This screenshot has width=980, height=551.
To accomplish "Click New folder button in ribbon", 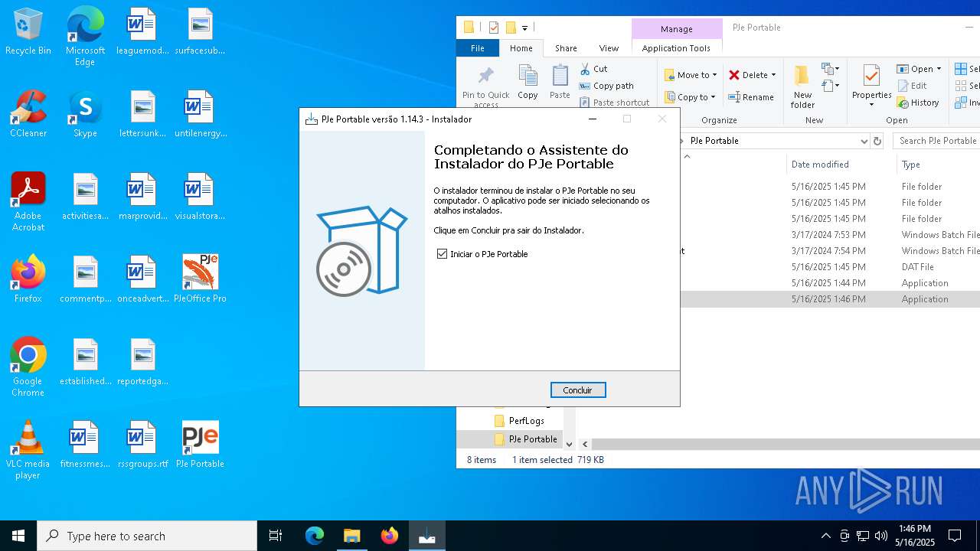I will coord(802,86).
